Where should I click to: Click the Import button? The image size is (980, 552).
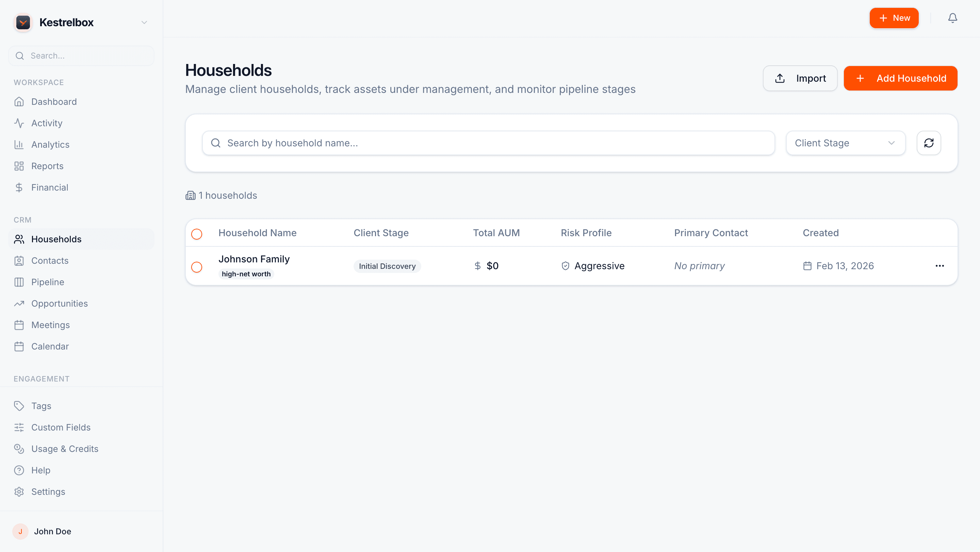(x=800, y=78)
